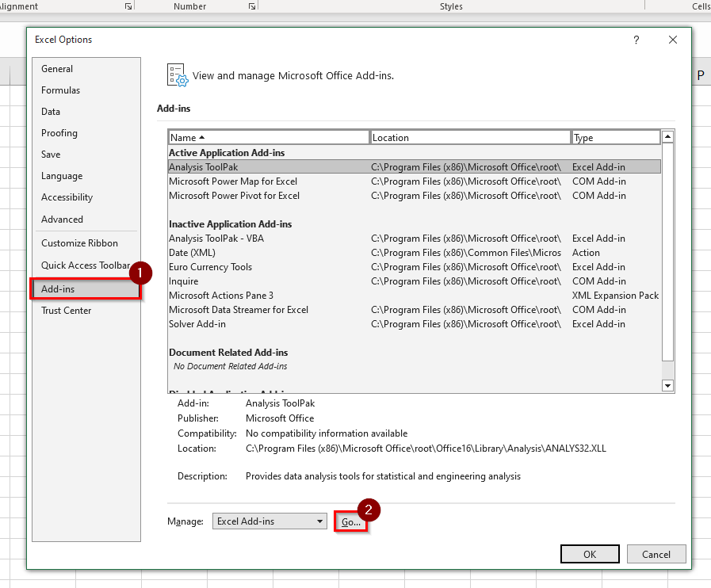Switch to the Add-ins category
The image size is (711, 588).
[x=59, y=289]
